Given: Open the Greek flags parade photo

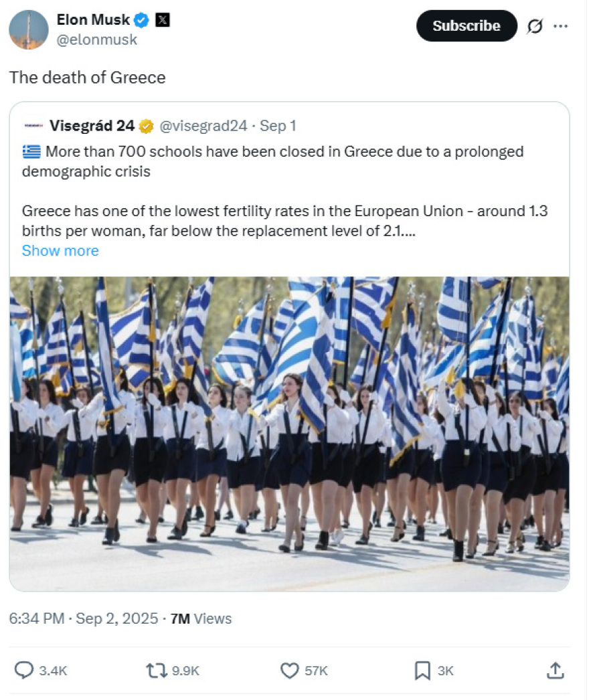Looking at the screenshot, I should click(289, 434).
